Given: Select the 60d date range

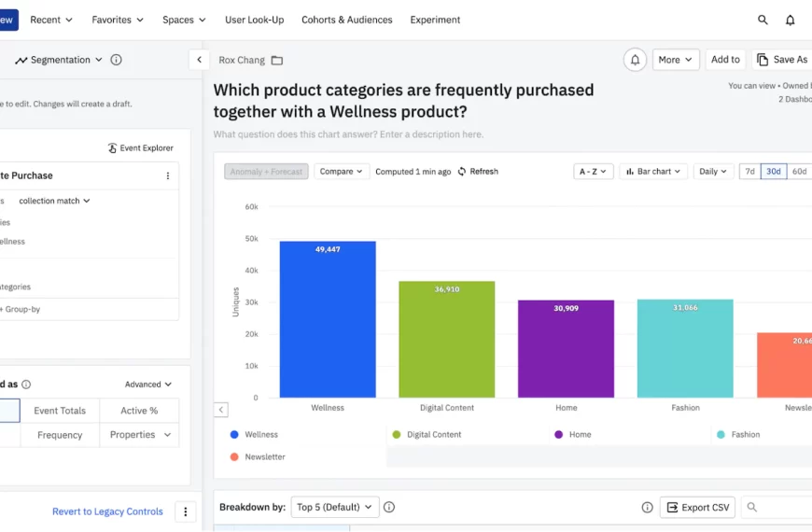Looking at the screenshot, I should pyautogui.click(x=799, y=172).
